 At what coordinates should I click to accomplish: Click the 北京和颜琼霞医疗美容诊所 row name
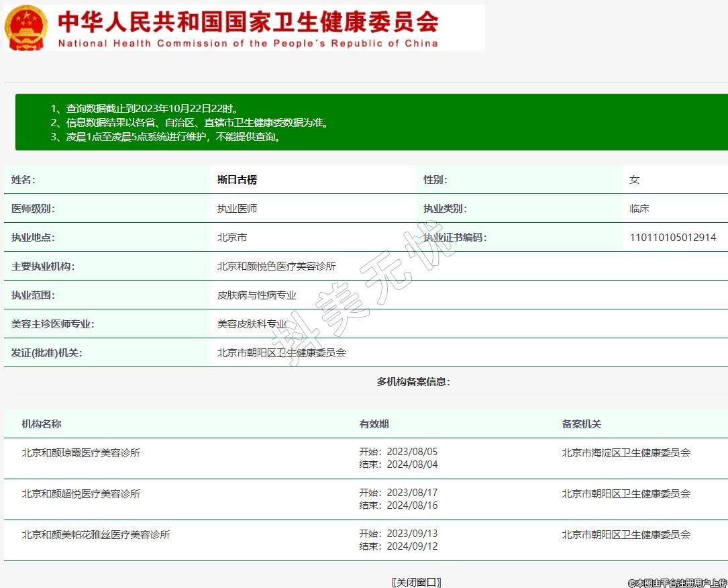click(81, 453)
